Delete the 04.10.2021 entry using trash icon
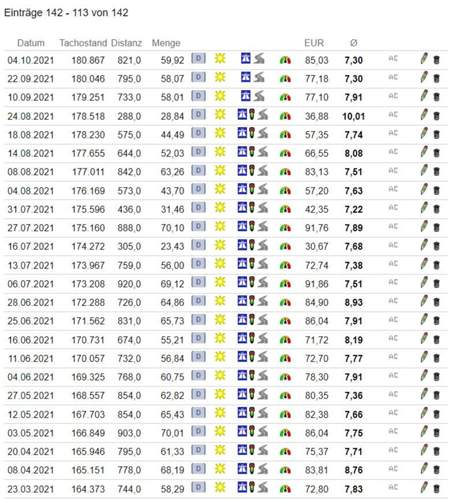The image size is (453, 500). point(436,60)
